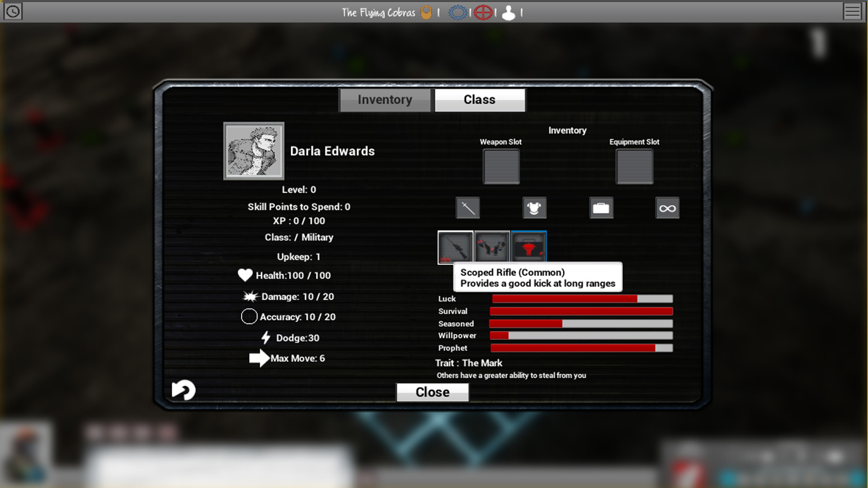Toggle the menu icon top-right corner
Viewport: 868px width, 488px height.
click(853, 11)
